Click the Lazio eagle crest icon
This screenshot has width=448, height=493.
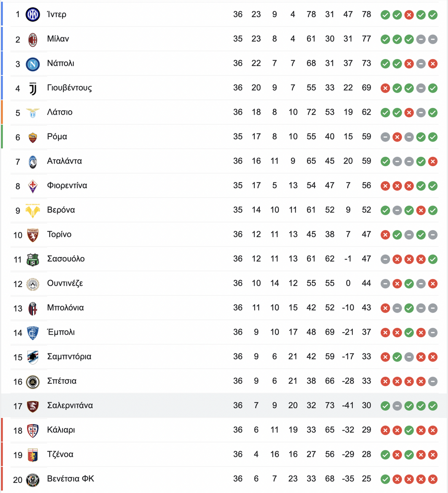pos(33,113)
